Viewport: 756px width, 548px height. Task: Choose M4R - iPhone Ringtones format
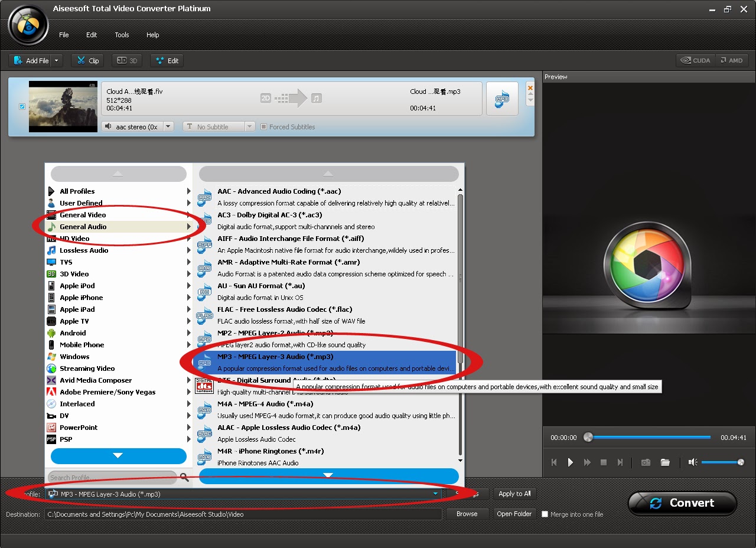pyautogui.click(x=326, y=457)
